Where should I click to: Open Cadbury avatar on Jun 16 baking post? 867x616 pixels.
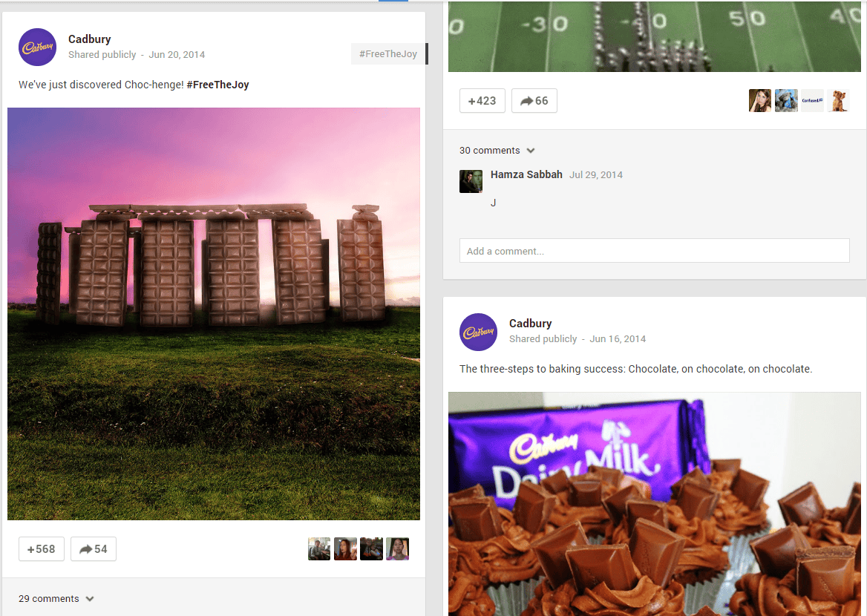tap(478, 332)
